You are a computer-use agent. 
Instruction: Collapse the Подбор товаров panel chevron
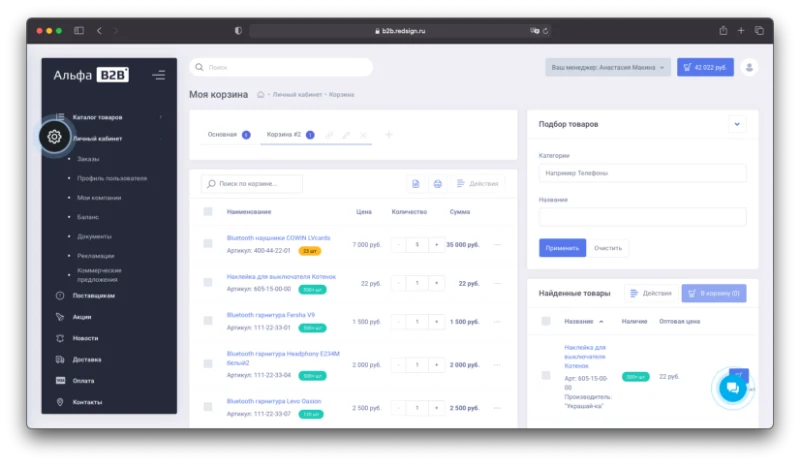pyautogui.click(x=737, y=124)
